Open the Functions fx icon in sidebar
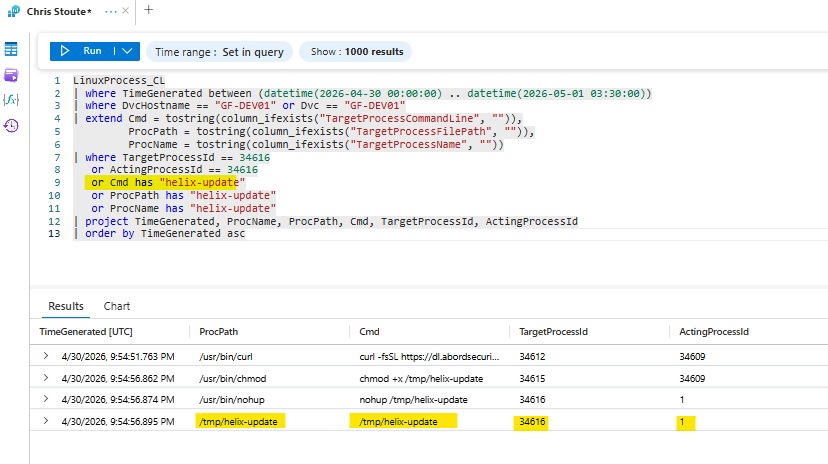 coord(11,100)
